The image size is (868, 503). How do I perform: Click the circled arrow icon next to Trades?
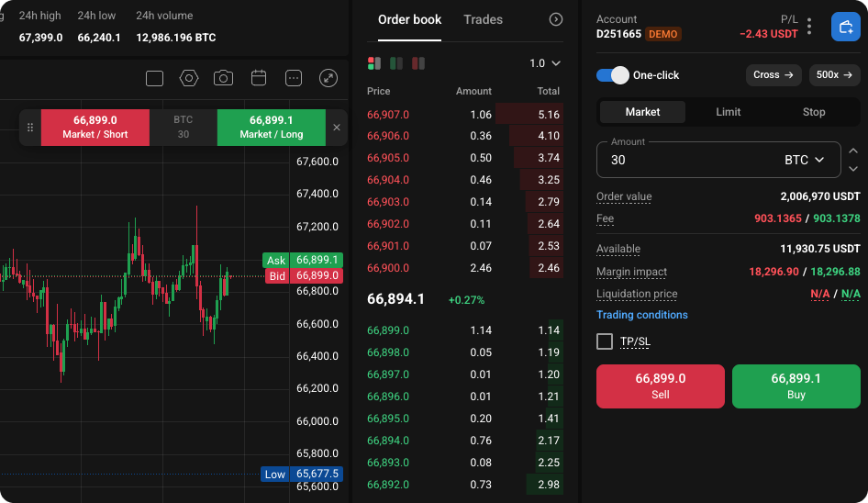click(x=556, y=19)
